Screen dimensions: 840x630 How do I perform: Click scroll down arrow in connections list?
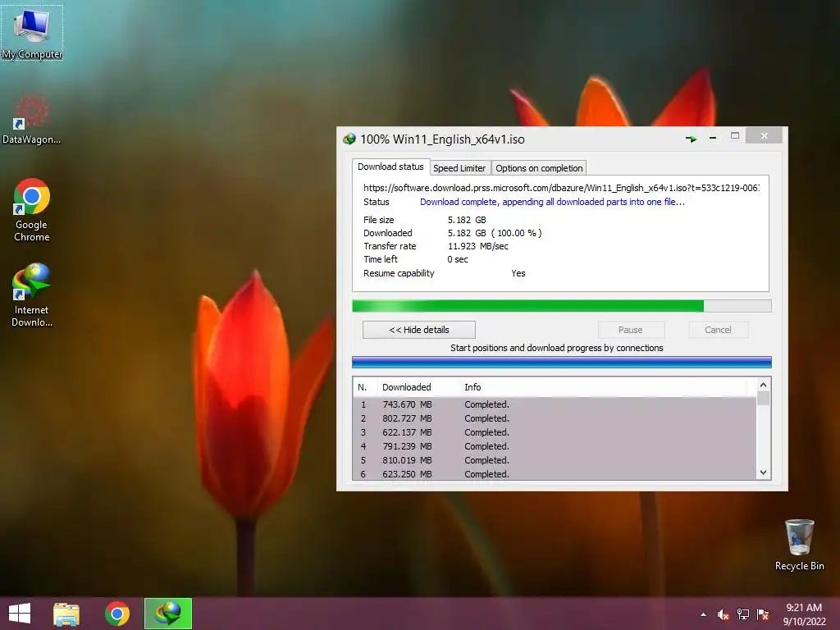(x=764, y=472)
